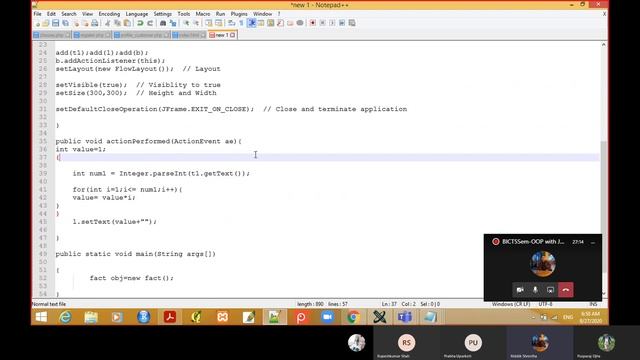Open the Macro menu
Image resolution: width=640 pixels, height=360 pixels.
click(x=203, y=14)
